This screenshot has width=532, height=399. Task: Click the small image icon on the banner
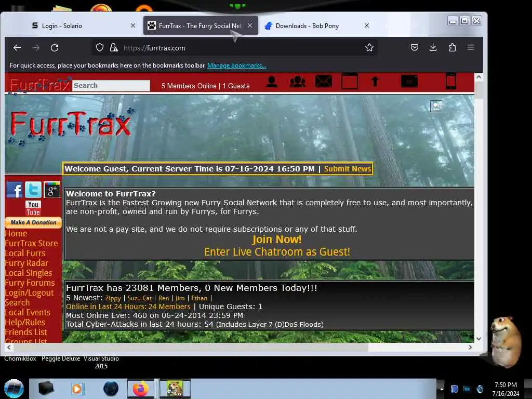coord(436,106)
